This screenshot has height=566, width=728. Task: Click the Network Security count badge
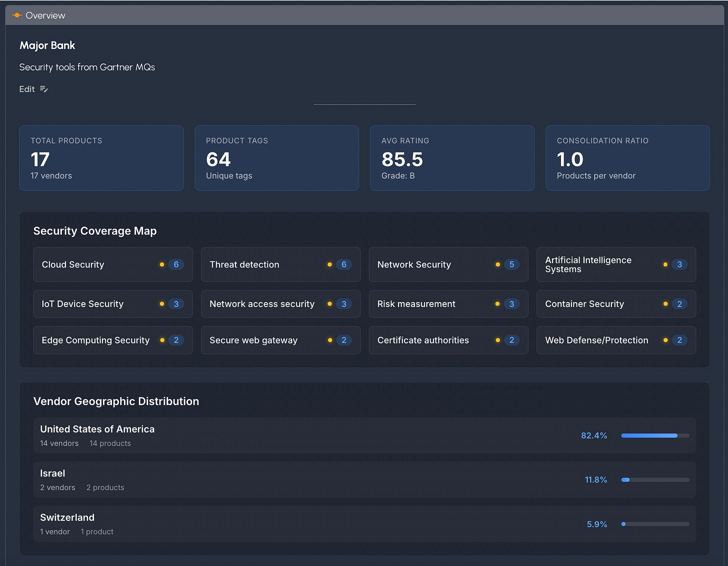pyautogui.click(x=511, y=264)
